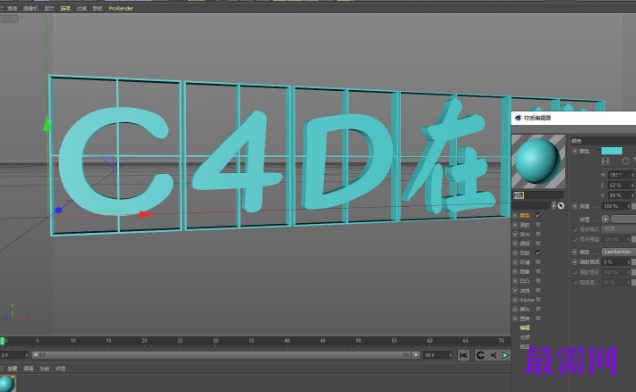The width and height of the screenshot is (636, 392).
Task: Enable the 环境 channel checkbox
Action: 538,262
